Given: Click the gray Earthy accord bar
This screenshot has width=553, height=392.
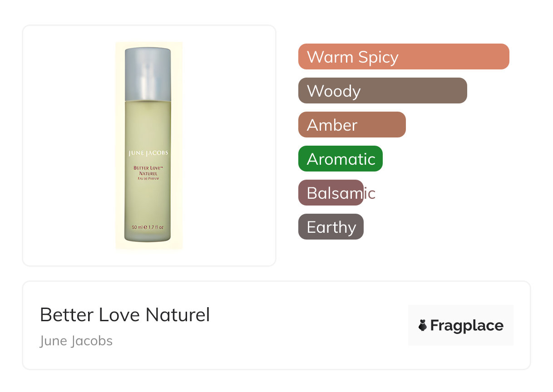Looking at the screenshot, I should pyautogui.click(x=331, y=227).
